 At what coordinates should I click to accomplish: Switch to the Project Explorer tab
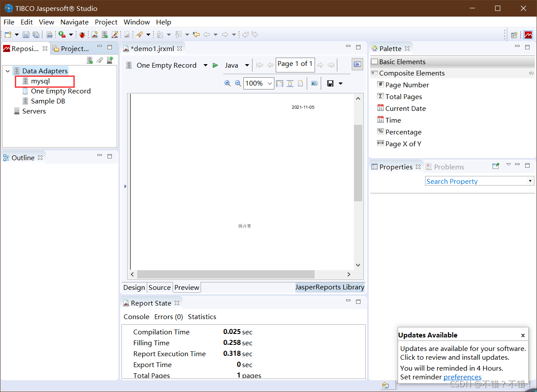[x=71, y=48]
